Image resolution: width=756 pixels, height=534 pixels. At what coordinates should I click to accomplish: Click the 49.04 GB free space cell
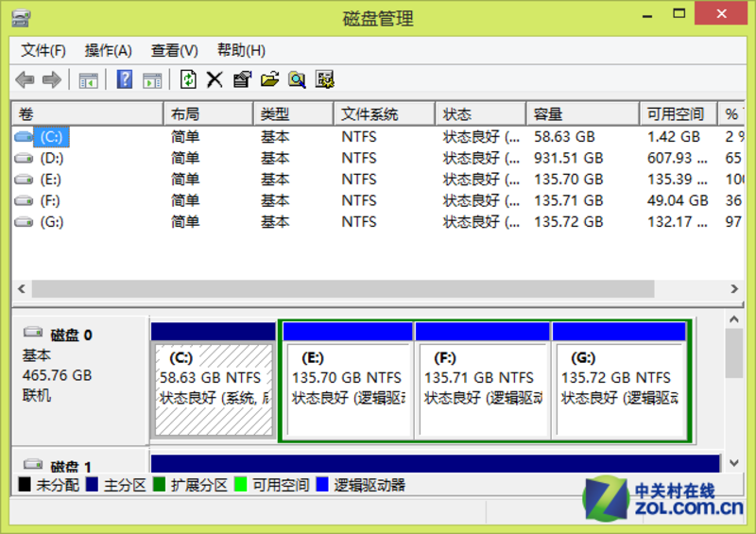pyautogui.click(x=678, y=200)
